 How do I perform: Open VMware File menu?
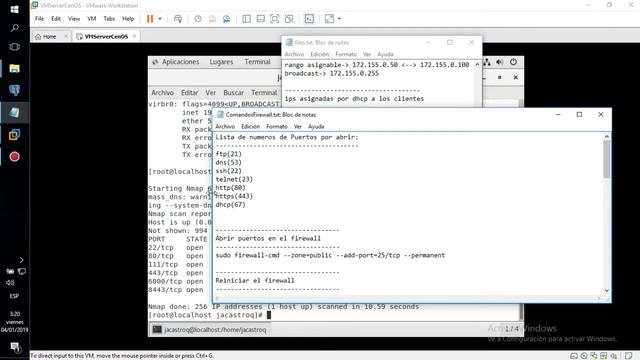click(x=39, y=19)
